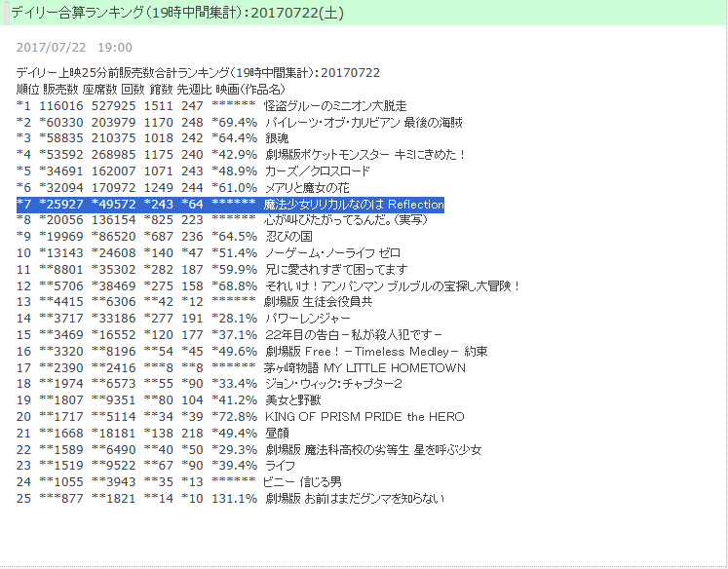Select ジョン・ウィック：チャプター2 title

coord(333,384)
